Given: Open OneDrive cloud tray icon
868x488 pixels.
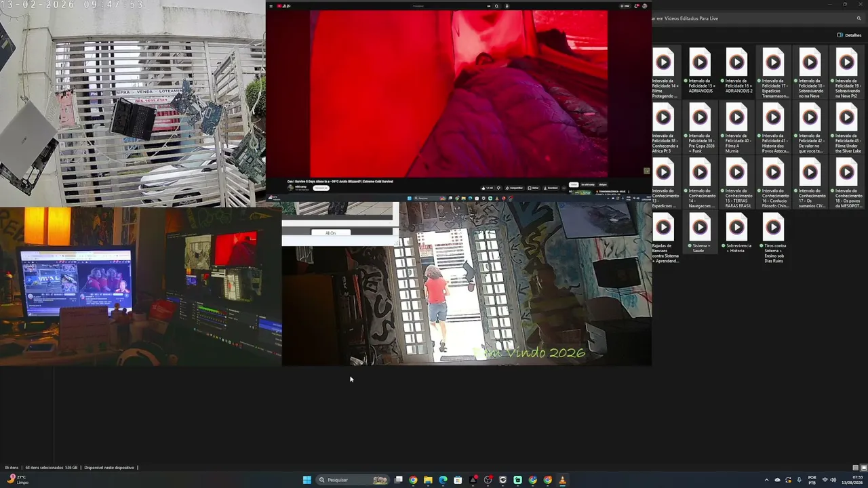Looking at the screenshot, I should click(778, 480).
